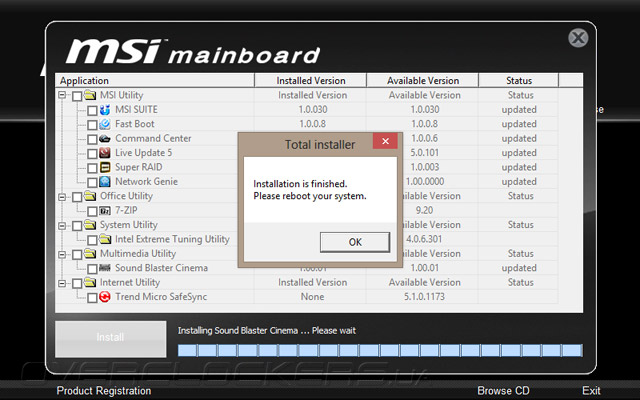Check the Sound Blaster Cinema checkbox
This screenshot has height=400, width=640.
pos(92,269)
